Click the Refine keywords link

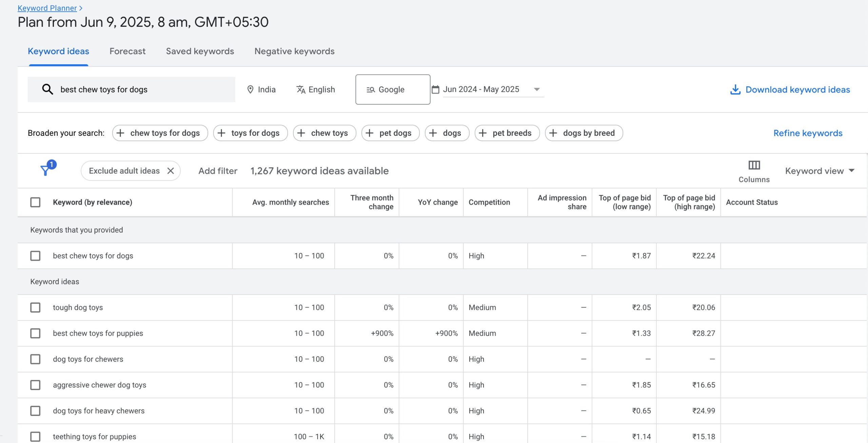point(808,133)
